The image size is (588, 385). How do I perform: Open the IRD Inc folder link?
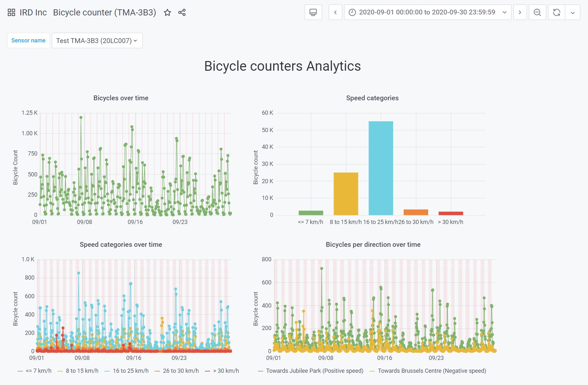click(33, 13)
